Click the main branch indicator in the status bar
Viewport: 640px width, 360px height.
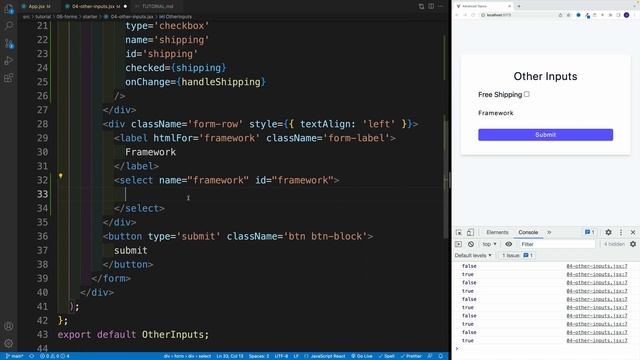[x=15, y=356]
